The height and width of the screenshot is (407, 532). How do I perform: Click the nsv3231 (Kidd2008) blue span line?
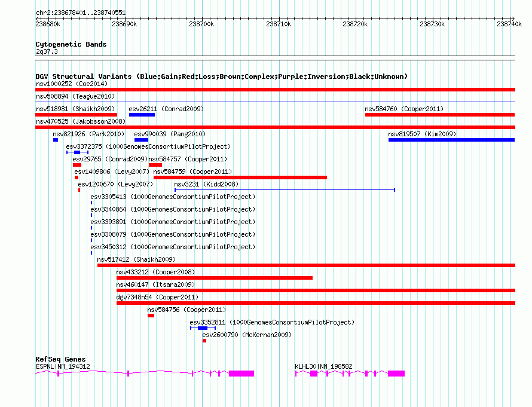click(285, 190)
